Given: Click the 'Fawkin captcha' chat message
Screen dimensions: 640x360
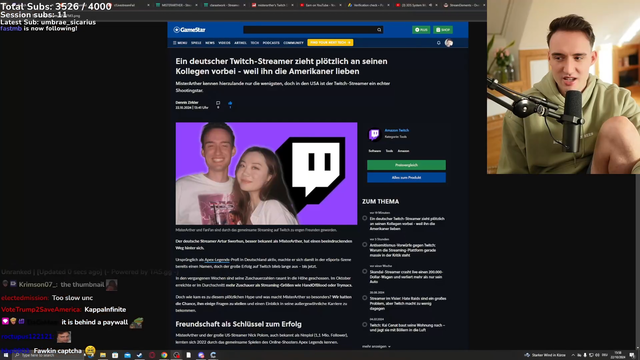Looking at the screenshot, I should [58, 351].
